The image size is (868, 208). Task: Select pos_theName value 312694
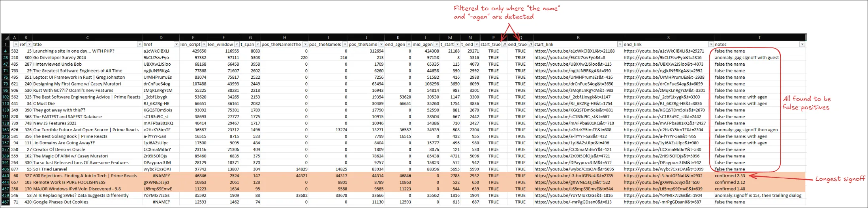click(x=366, y=51)
